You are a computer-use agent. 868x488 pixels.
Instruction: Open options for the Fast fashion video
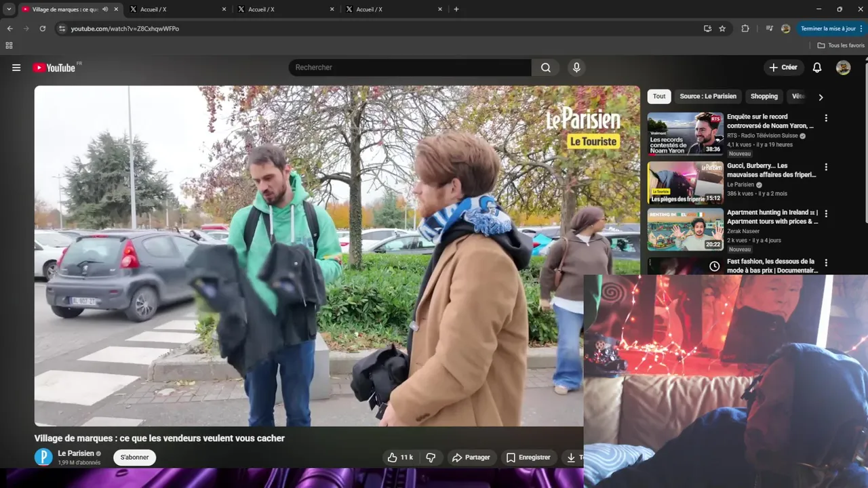point(826,262)
